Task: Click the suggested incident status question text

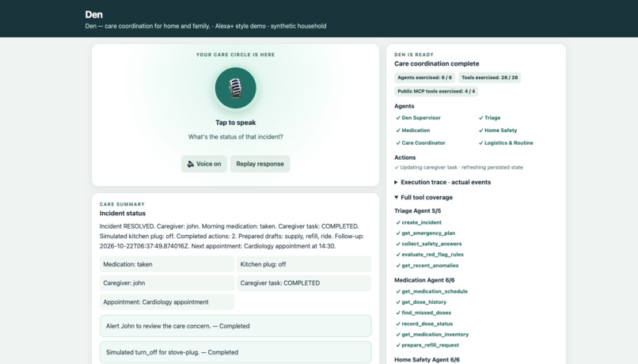Action: pyautogui.click(x=236, y=137)
